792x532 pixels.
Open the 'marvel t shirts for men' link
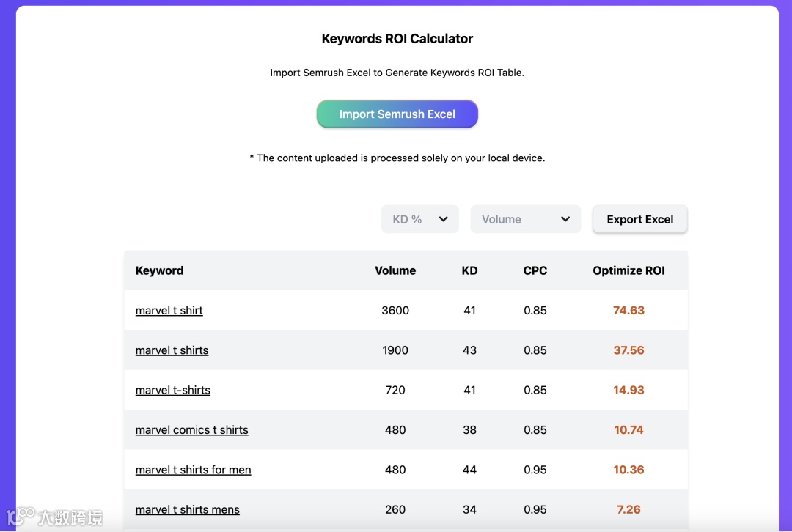click(194, 470)
